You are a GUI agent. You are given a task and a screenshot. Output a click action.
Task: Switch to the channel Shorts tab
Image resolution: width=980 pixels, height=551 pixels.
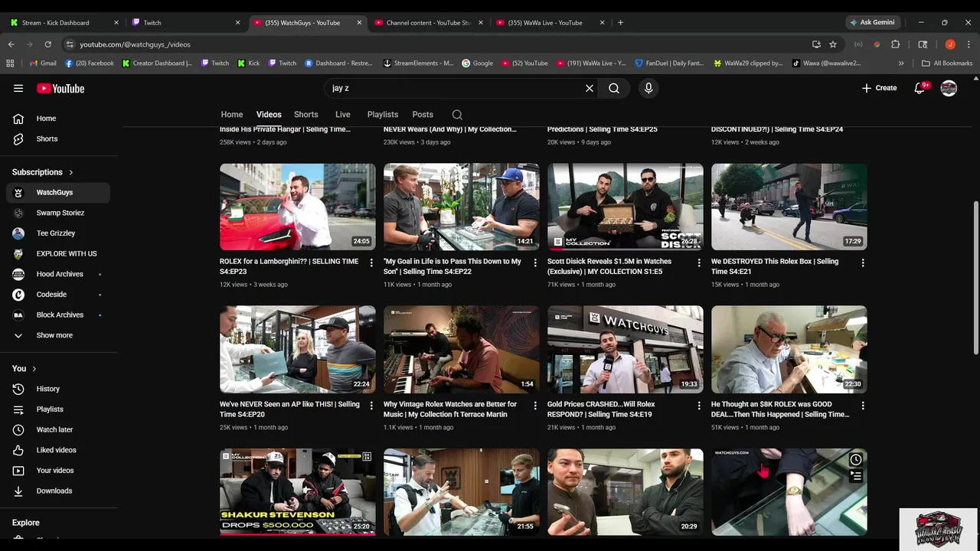306,114
